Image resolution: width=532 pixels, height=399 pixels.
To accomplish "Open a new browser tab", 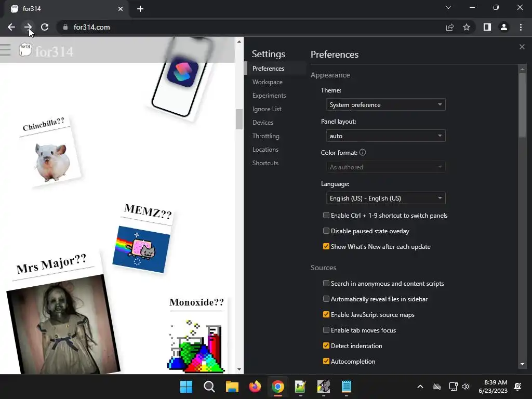I will (140, 9).
